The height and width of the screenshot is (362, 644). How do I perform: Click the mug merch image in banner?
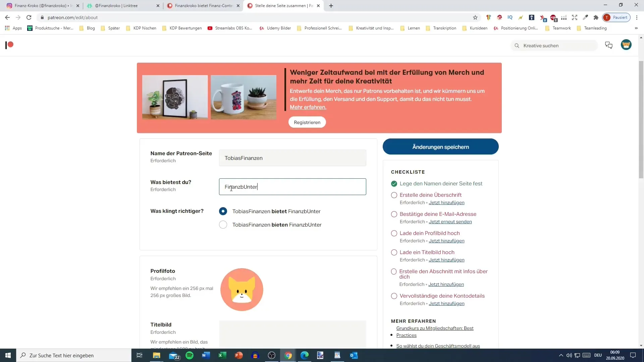pyautogui.click(x=244, y=97)
